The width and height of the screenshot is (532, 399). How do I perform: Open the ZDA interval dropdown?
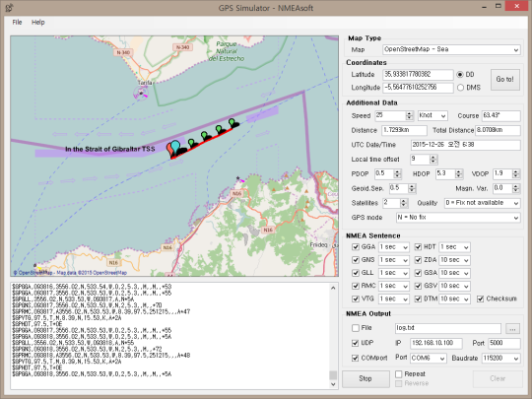click(x=454, y=260)
